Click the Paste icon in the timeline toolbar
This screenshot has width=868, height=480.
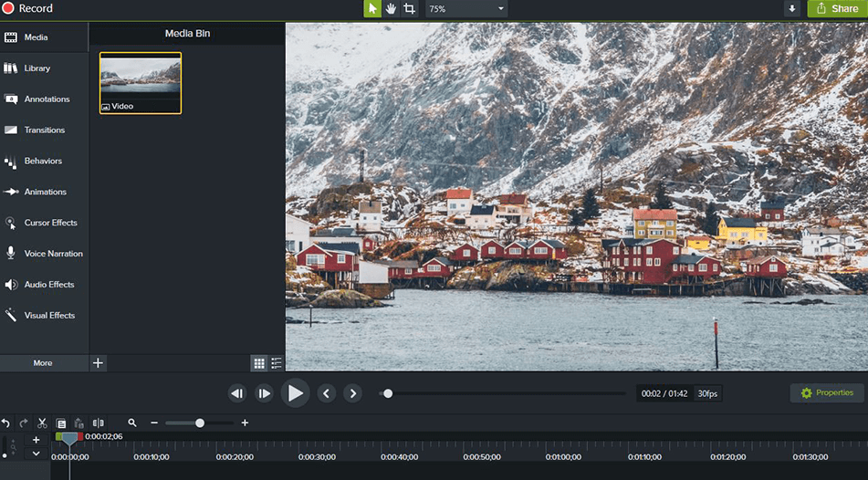coord(79,423)
